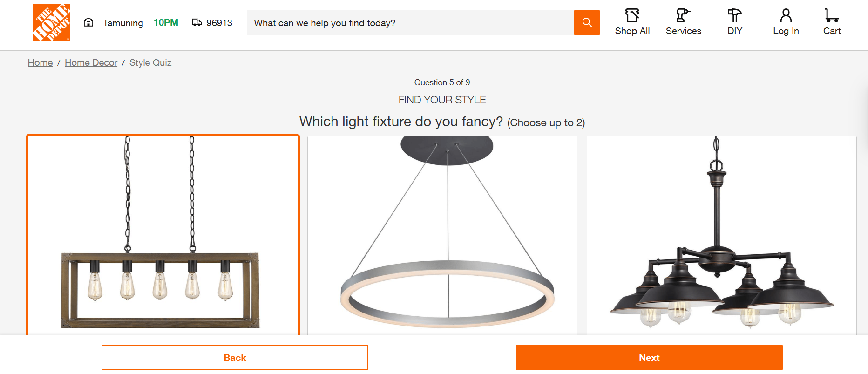Click the 96913 delivery ZIP code
This screenshot has height=374, width=868.
click(219, 23)
